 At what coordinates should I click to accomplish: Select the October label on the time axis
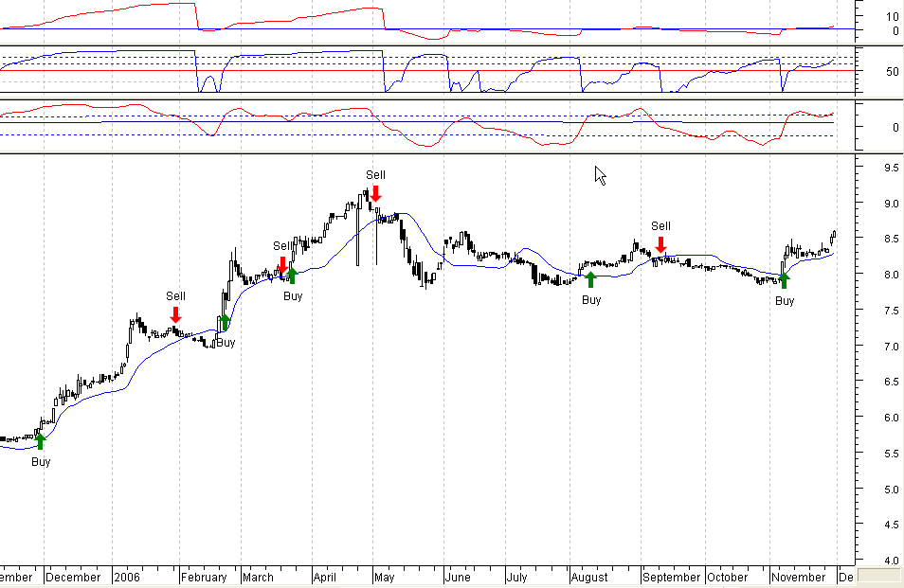coord(728,577)
